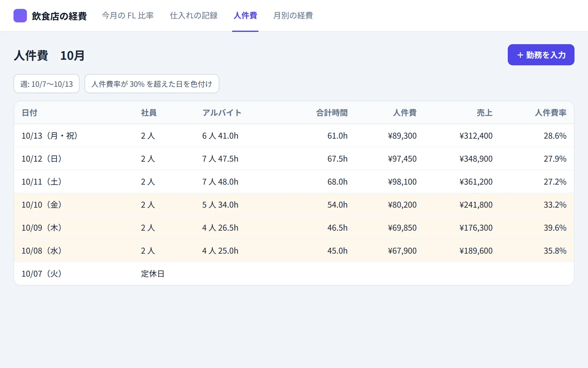Click the 39.6% labor rate
Screen dimensions: 588x368
tap(555, 228)
